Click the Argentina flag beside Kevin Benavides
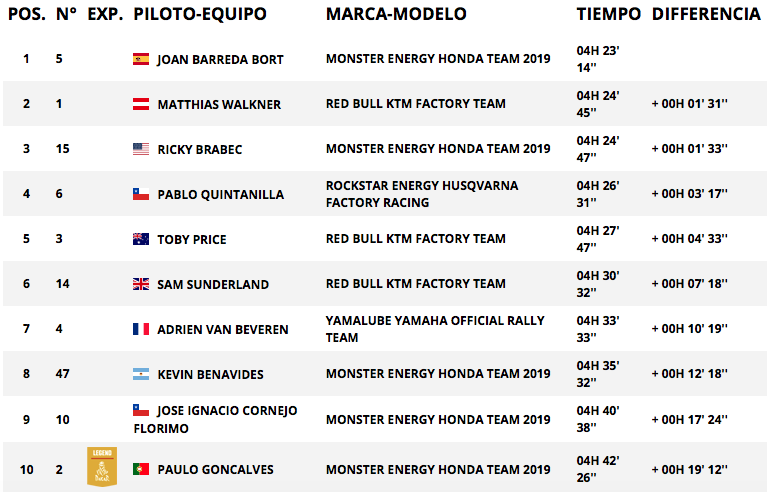 tap(141, 374)
